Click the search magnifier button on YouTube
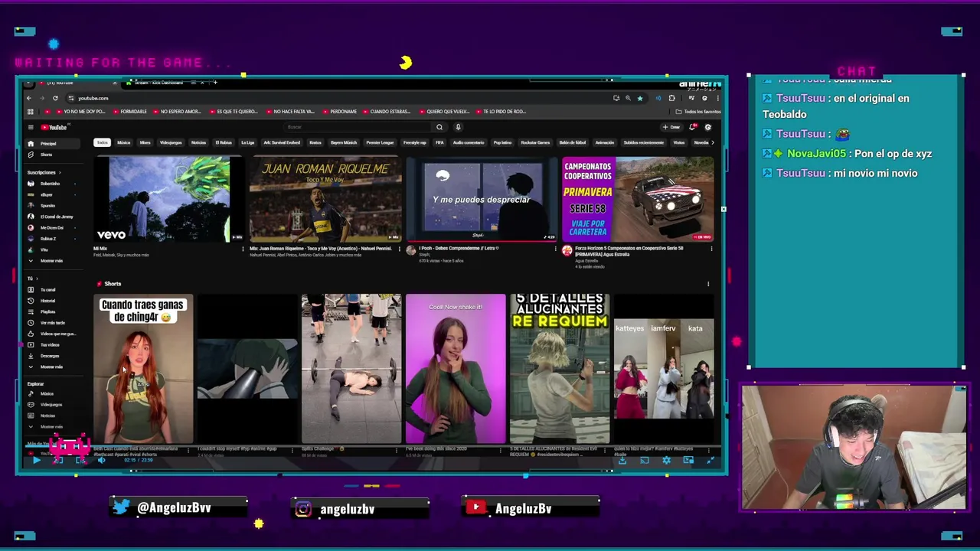Image resolution: width=980 pixels, height=551 pixels. click(x=439, y=127)
